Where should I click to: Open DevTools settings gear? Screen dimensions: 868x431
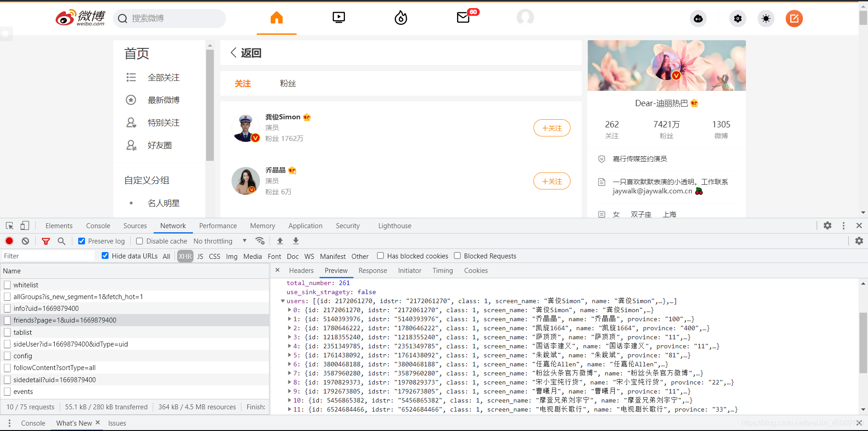[827, 225]
